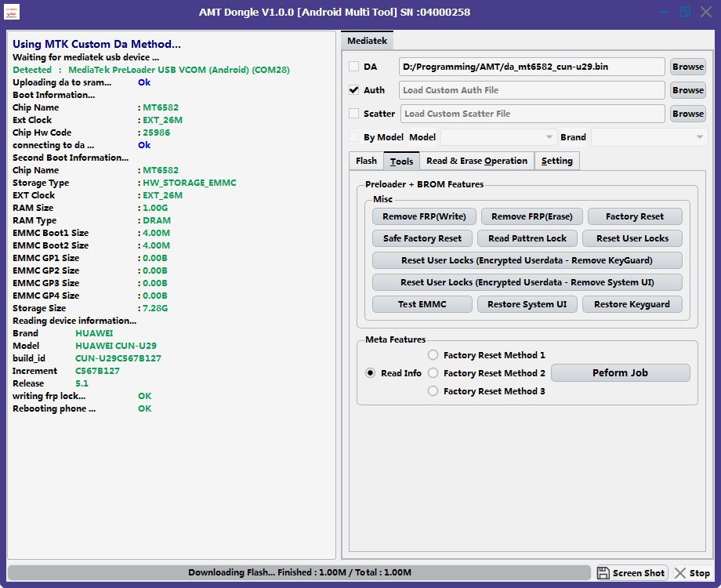Click the Stop X icon
Image resolution: width=721 pixels, height=588 pixels.
pyautogui.click(x=679, y=573)
